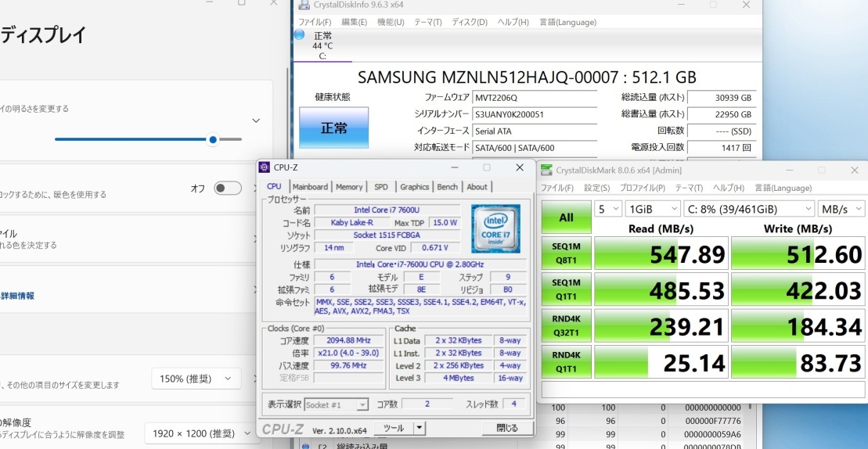Switch to the About tab in CPU-Z

click(477, 187)
